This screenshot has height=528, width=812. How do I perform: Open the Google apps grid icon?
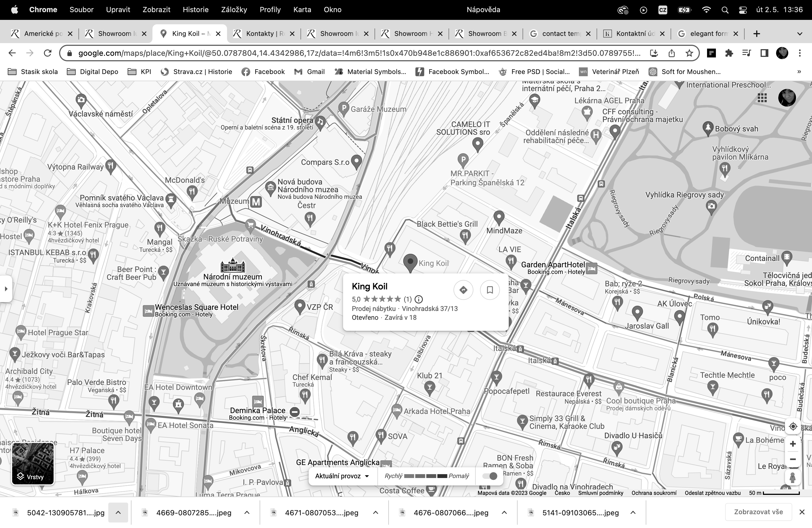coord(762,98)
